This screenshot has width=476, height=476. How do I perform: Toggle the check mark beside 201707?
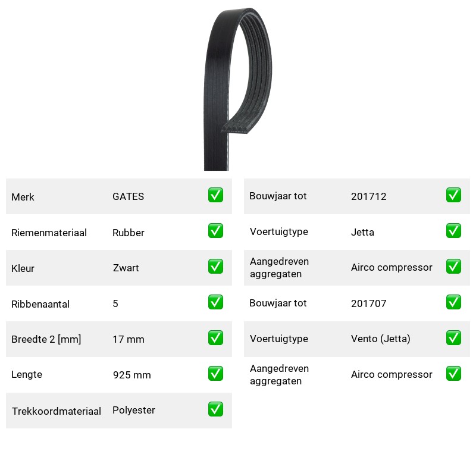tap(453, 302)
